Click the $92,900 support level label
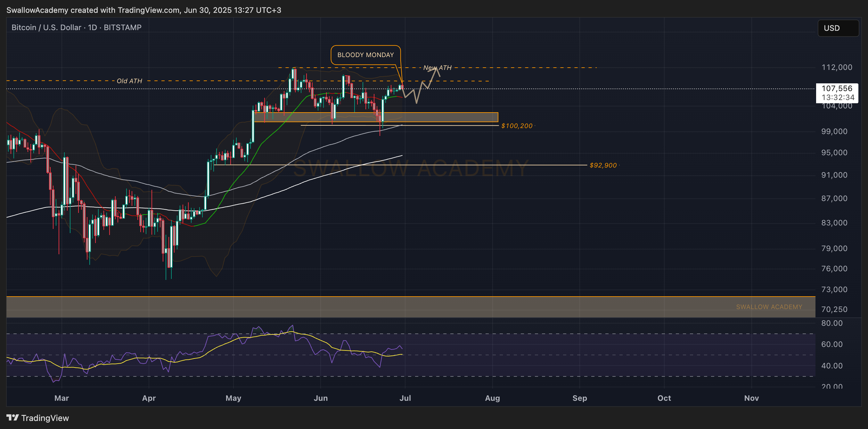 pyautogui.click(x=603, y=165)
